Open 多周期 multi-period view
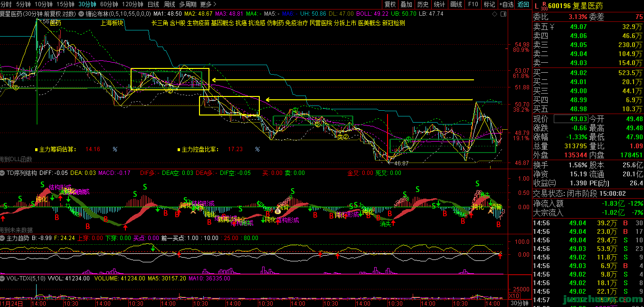 [x=188, y=4]
